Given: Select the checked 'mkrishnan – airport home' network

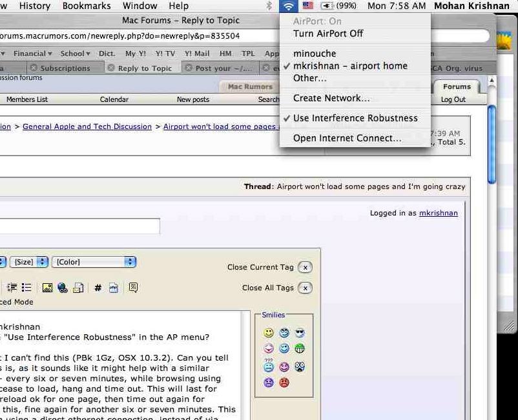Looking at the screenshot, I should tap(355, 66).
